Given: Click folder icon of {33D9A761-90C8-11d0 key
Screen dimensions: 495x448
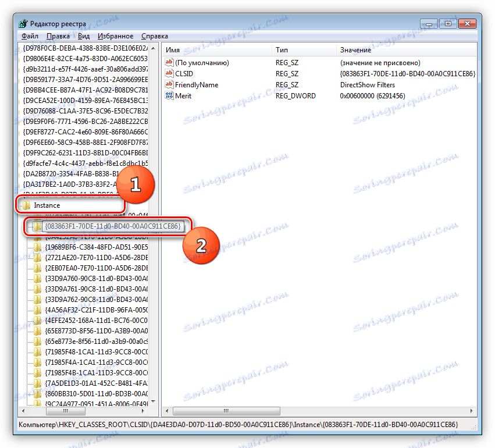Looking at the screenshot, I should (37, 289).
